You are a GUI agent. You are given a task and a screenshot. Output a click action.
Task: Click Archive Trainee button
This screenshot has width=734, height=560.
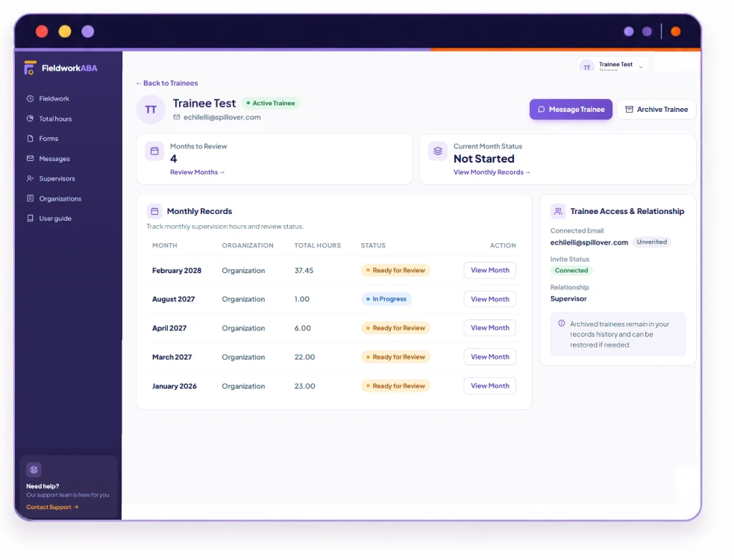[656, 110]
